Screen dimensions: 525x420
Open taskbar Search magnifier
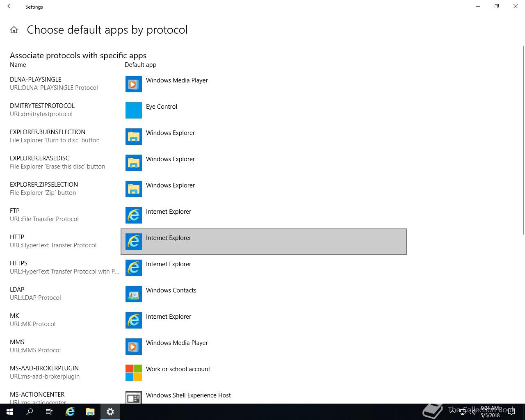pos(30,412)
